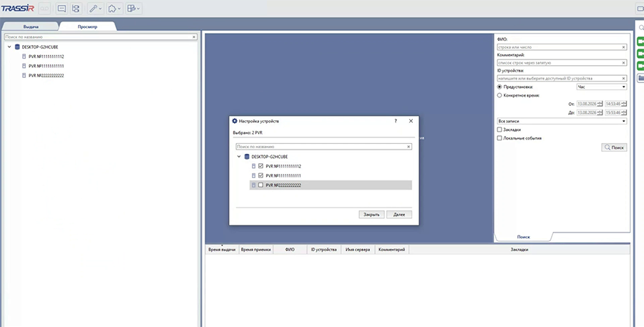Click the DESKTOP-G2HCUBE server icon in left tree
The height and width of the screenshot is (327, 644).
pyautogui.click(x=17, y=47)
